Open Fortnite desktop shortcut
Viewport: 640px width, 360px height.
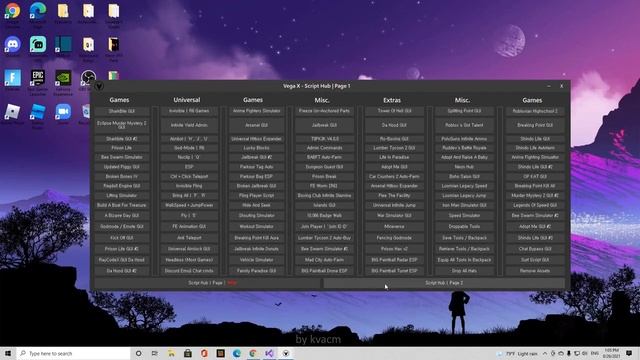(13, 78)
